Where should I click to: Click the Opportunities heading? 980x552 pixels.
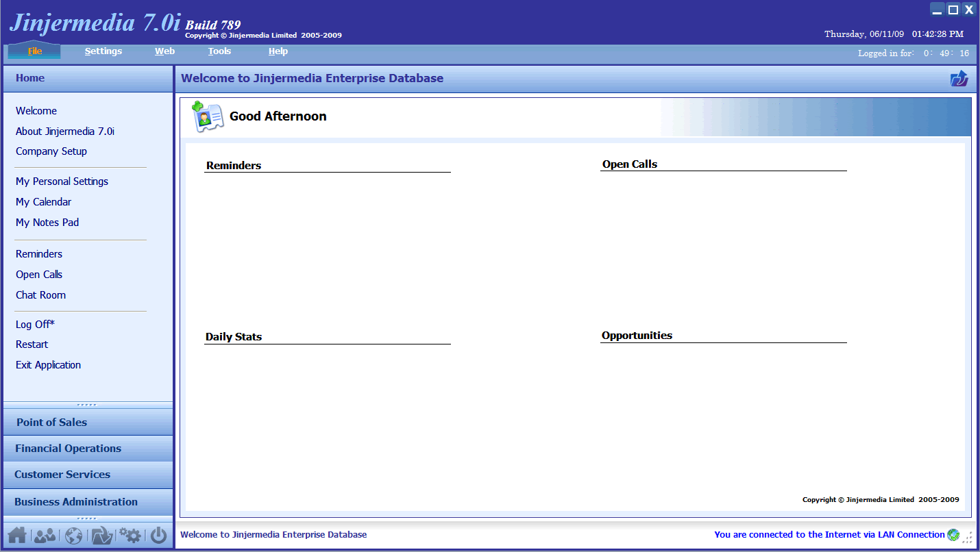637,336
